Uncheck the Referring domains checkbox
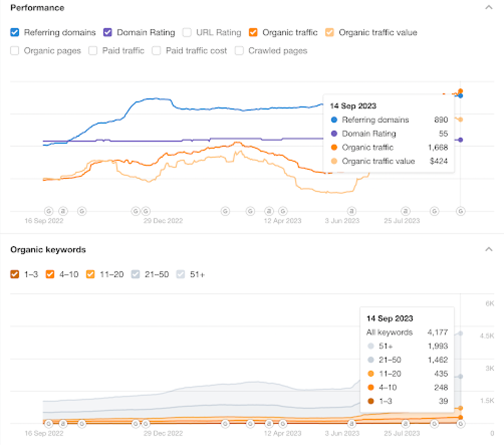Screen dimensions: 504x445 pos(15,33)
